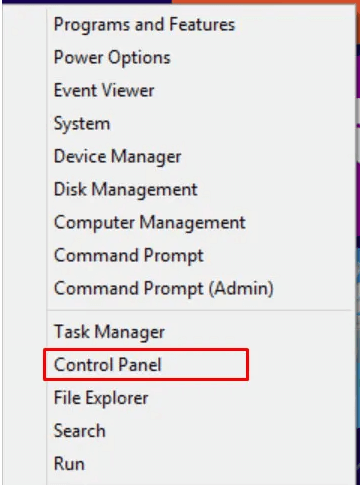The image size is (360, 491).
Task: Click the highlighted Control Panel item
Action: pyautogui.click(x=146, y=365)
